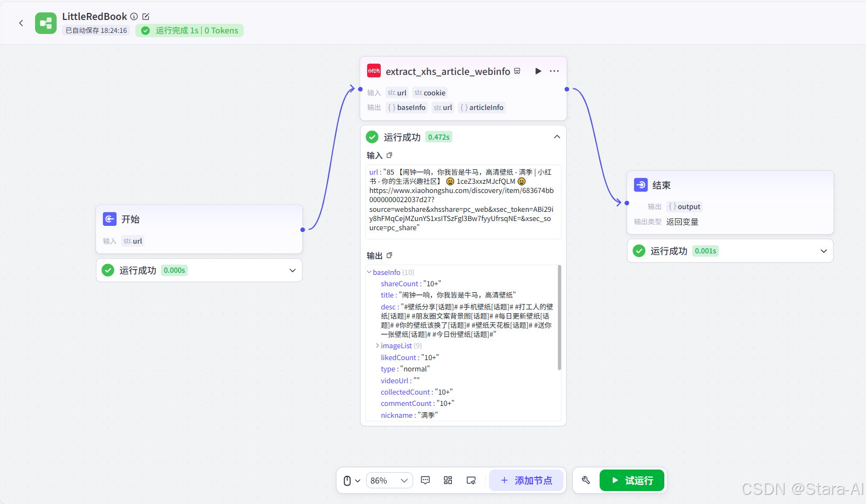Click the green 试运行 button
866x504 pixels.
tap(632, 480)
